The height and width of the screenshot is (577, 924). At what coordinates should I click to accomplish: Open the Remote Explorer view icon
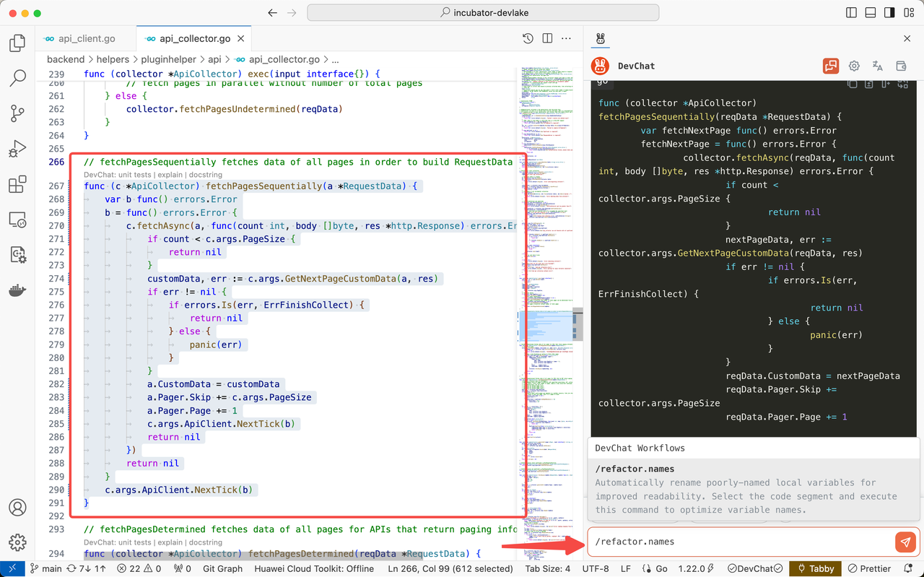point(17,220)
